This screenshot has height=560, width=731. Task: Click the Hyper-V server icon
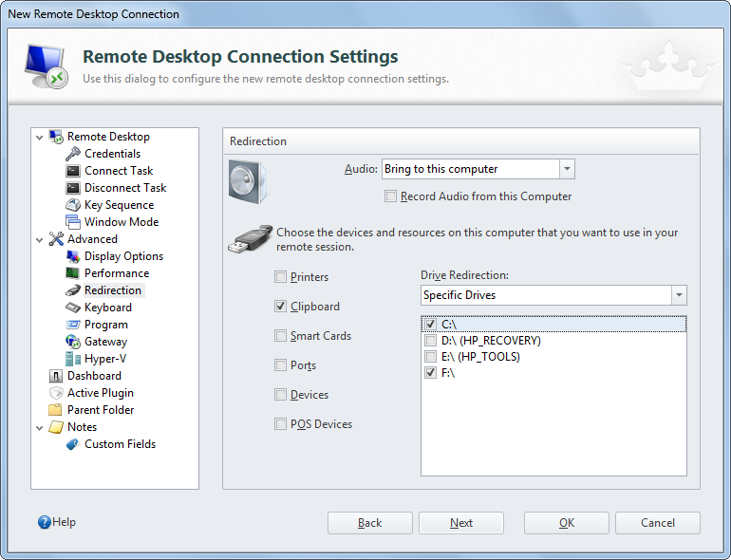click(73, 359)
